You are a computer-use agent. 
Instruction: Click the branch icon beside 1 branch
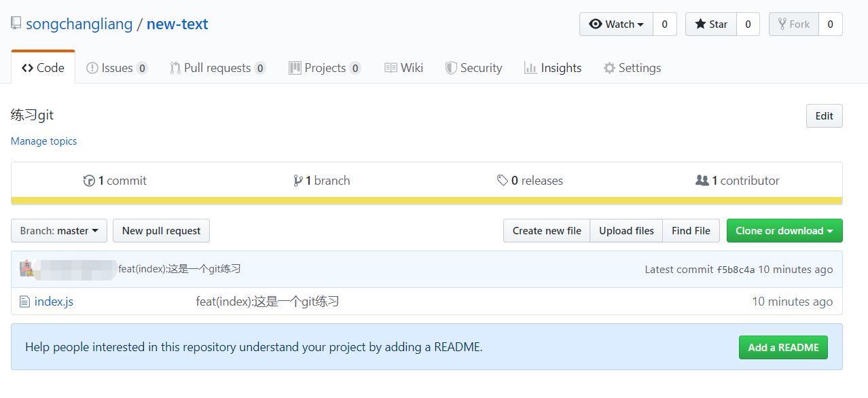click(x=297, y=181)
